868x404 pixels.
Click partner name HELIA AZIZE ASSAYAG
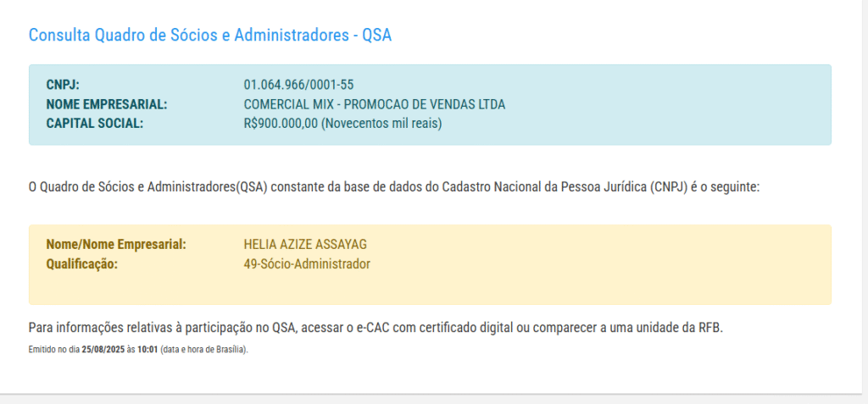coord(305,245)
